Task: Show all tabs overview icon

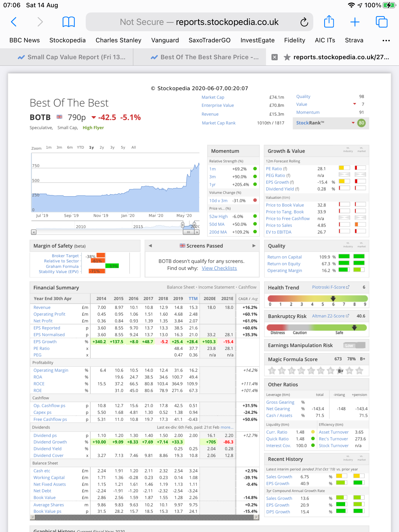Action: click(x=382, y=22)
